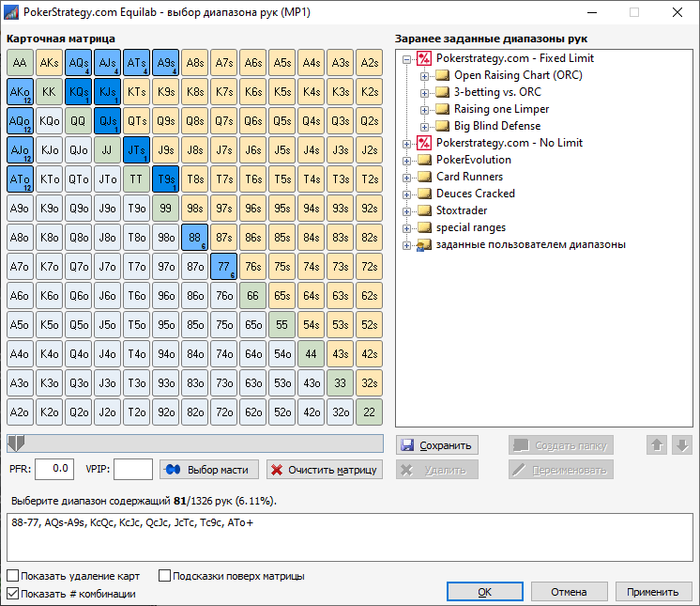Click the Equilab app icon in title bar
Screen dimensions: 700x606
point(11,12)
